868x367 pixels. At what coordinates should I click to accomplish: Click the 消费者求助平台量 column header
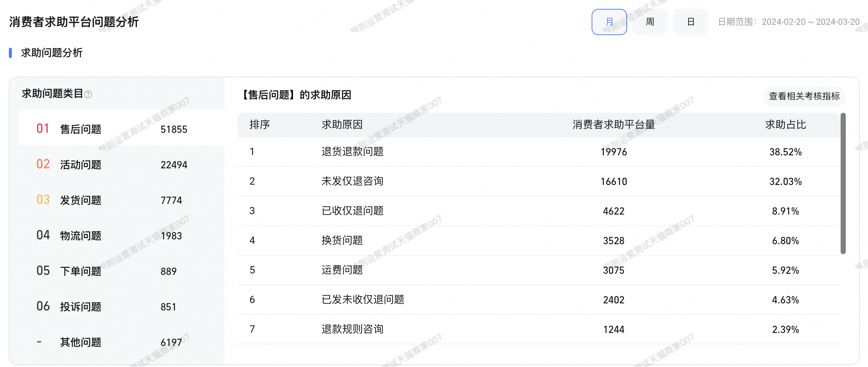tap(613, 125)
